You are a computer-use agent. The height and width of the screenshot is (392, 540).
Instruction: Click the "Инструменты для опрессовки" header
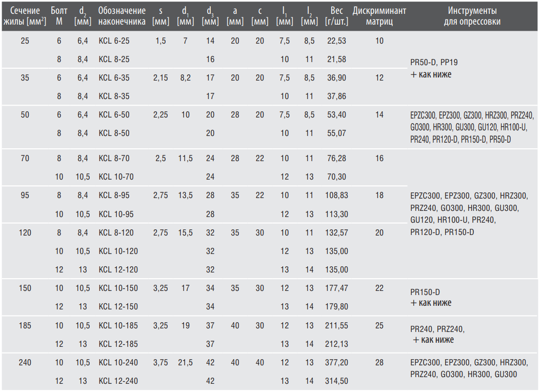[472, 16]
